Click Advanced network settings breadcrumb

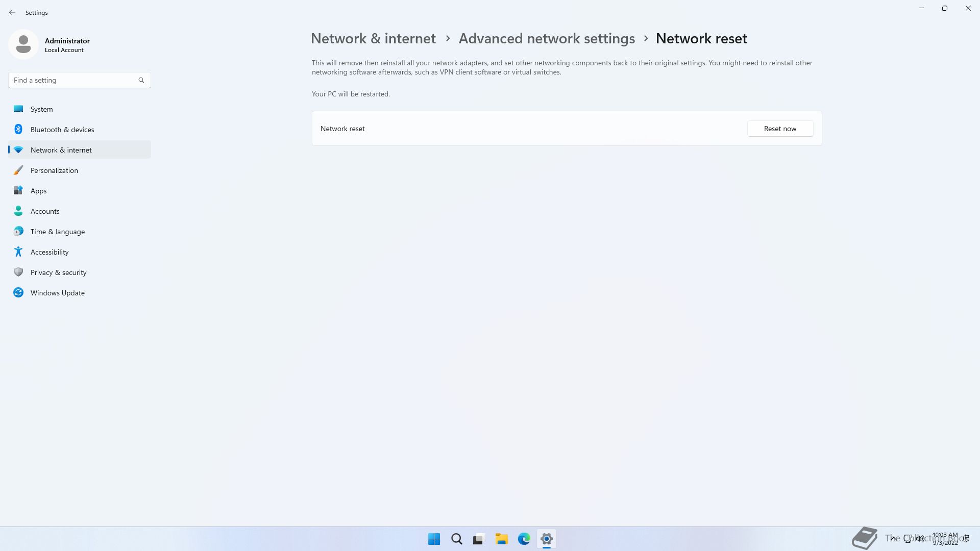[547, 38]
